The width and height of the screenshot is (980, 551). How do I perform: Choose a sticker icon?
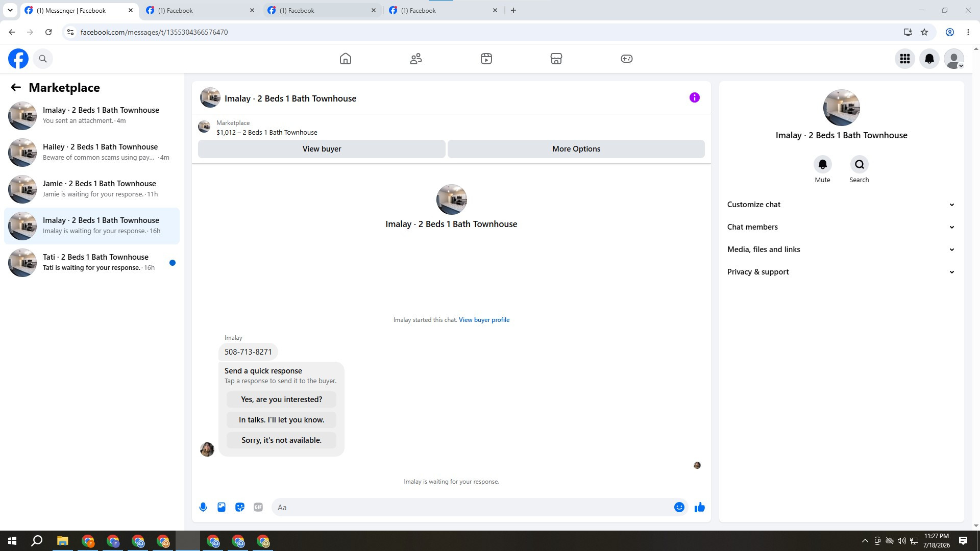(240, 507)
